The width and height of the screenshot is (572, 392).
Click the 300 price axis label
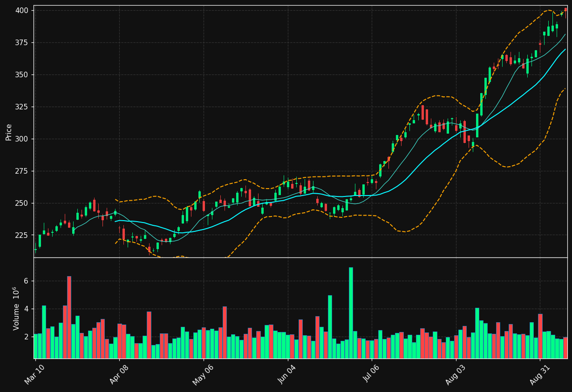pos(21,139)
